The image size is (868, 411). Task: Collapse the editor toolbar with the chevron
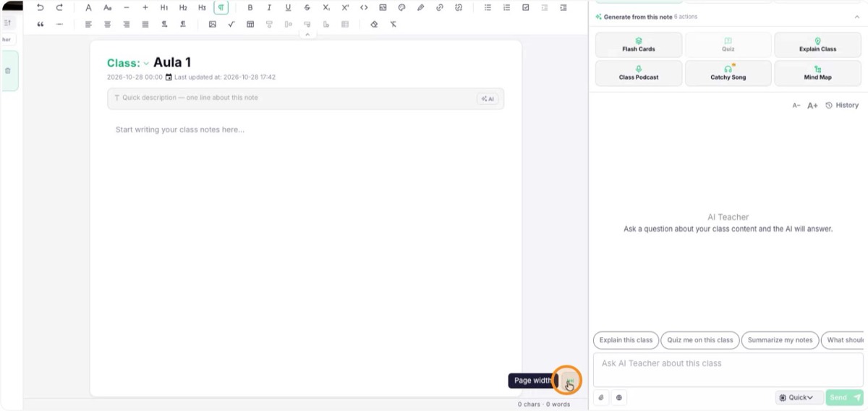[307, 35]
